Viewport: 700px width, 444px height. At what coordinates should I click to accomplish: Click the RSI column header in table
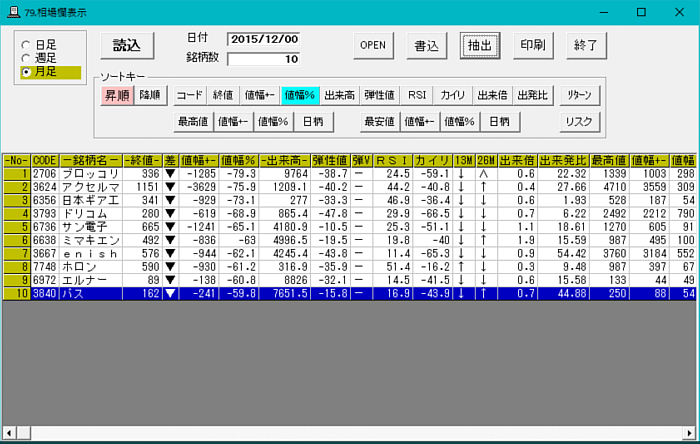point(392,161)
